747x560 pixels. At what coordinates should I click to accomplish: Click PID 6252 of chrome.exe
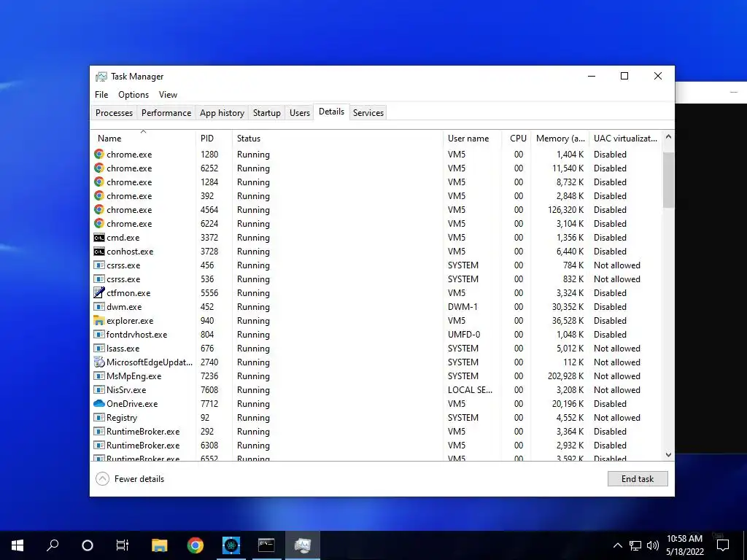tap(209, 168)
